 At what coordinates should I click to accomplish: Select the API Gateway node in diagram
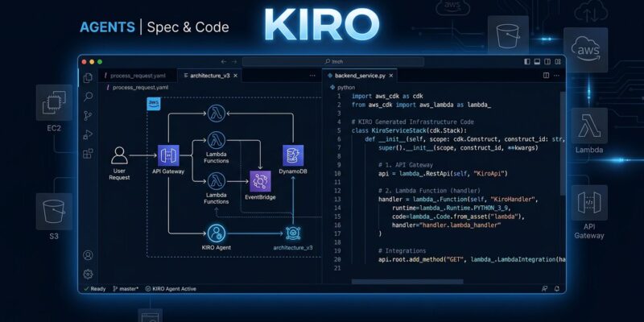168,155
